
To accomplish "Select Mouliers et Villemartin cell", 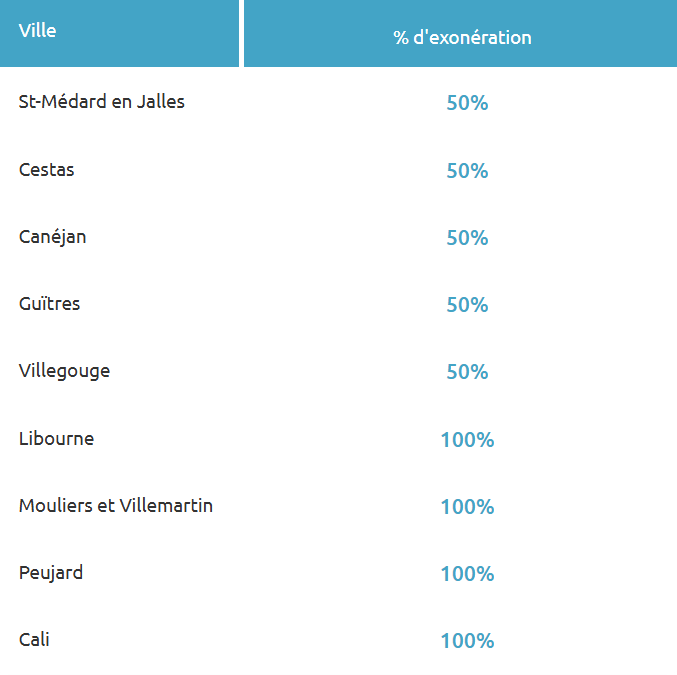I will point(116,506).
